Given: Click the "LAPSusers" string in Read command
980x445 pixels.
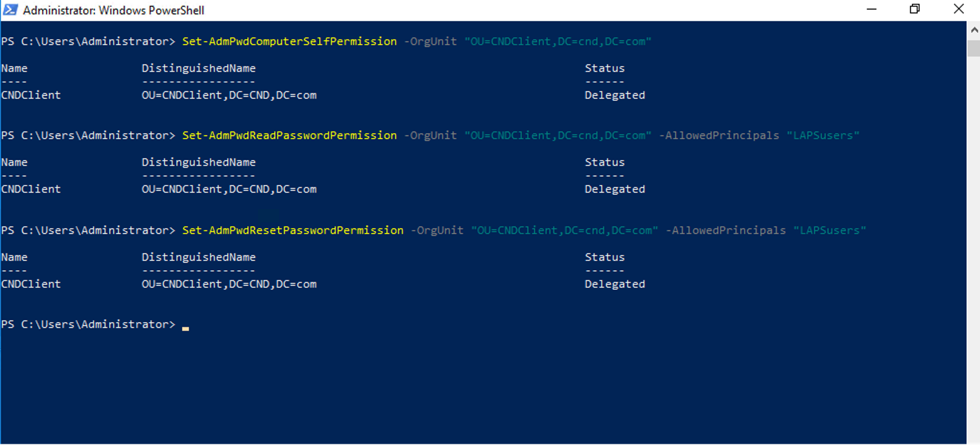Looking at the screenshot, I should 823,135.
